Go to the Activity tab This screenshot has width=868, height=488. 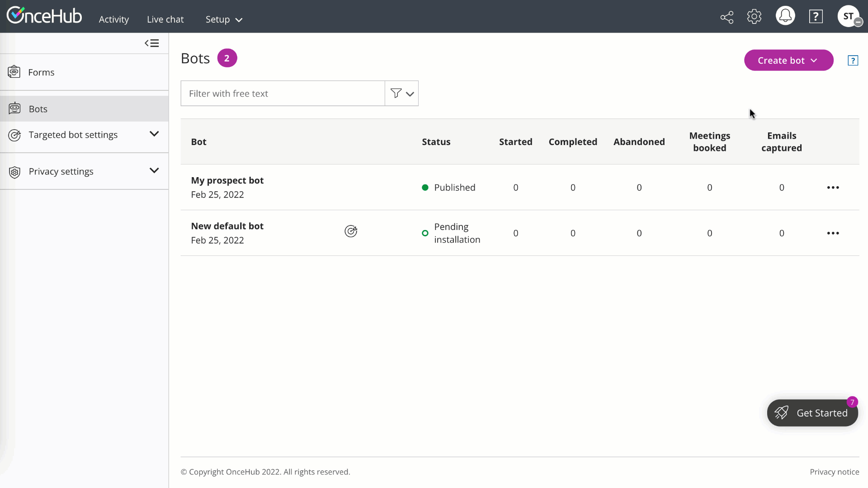point(114,19)
